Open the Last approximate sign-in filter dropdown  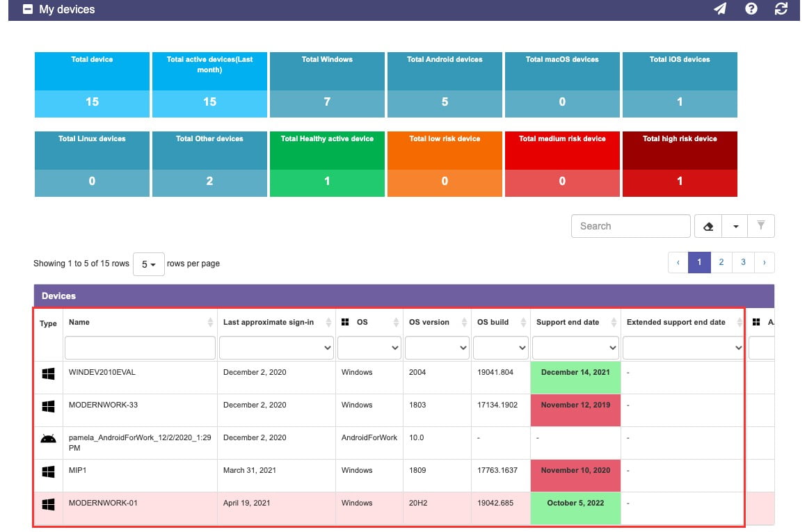pyautogui.click(x=276, y=348)
